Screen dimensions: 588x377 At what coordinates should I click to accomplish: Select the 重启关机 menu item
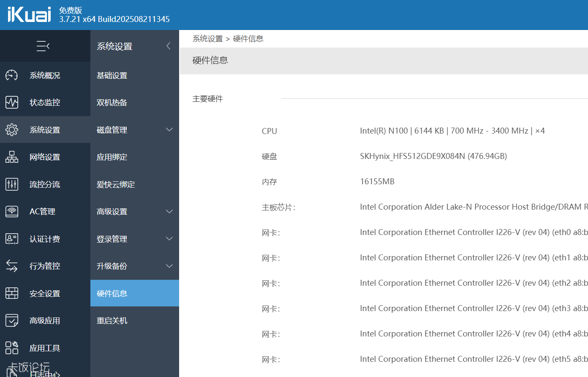click(x=112, y=320)
